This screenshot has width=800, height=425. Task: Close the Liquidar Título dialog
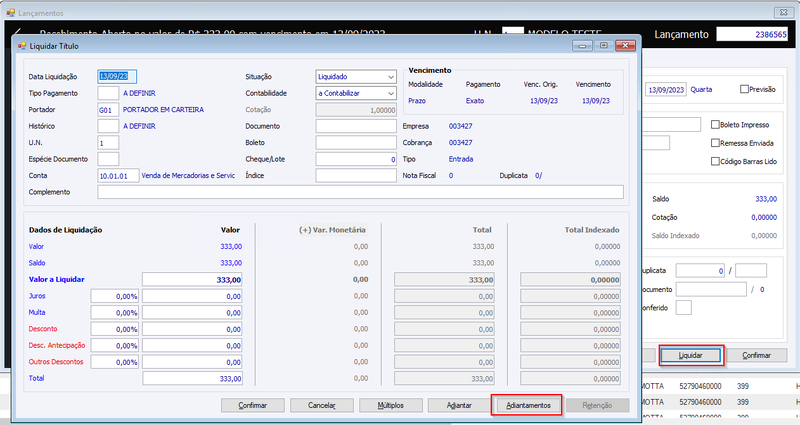click(x=625, y=45)
